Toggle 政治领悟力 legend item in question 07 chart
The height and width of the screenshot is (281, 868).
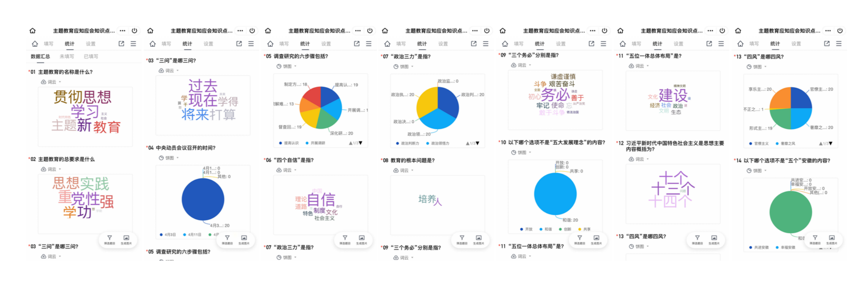(x=438, y=143)
